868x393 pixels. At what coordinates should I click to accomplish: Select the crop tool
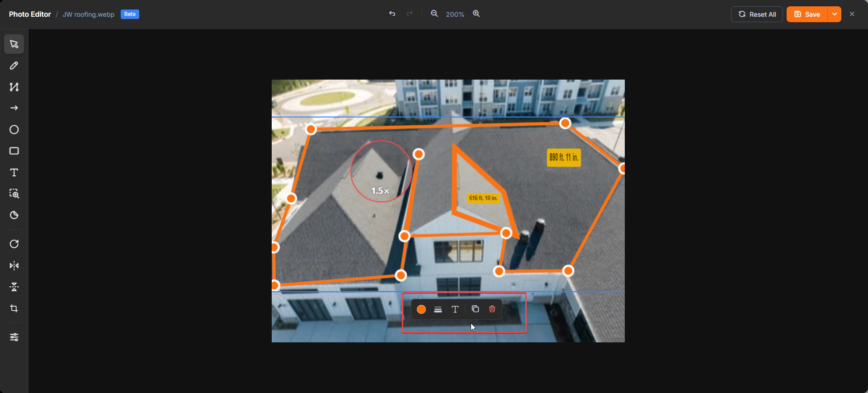(14, 308)
